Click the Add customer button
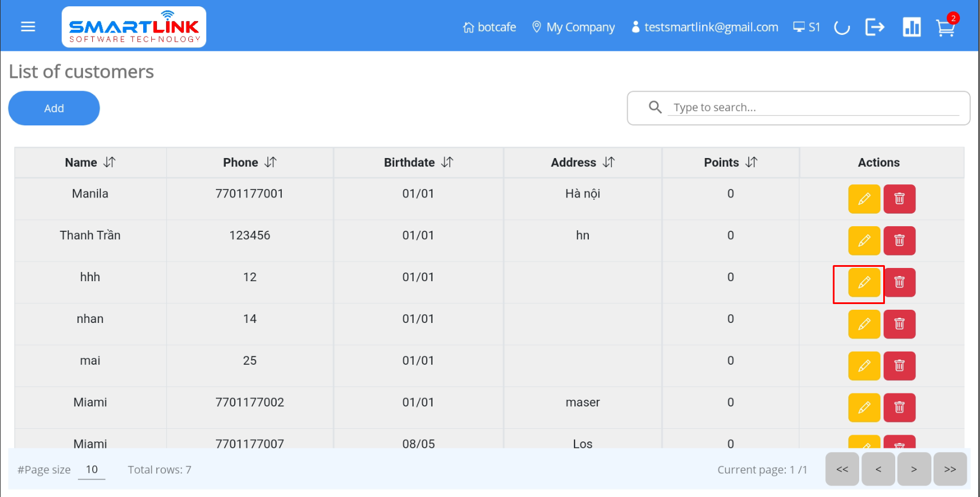 point(54,108)
